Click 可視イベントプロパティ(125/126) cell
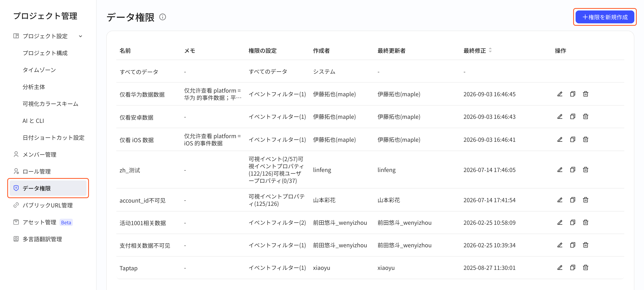 click(277, 200)
